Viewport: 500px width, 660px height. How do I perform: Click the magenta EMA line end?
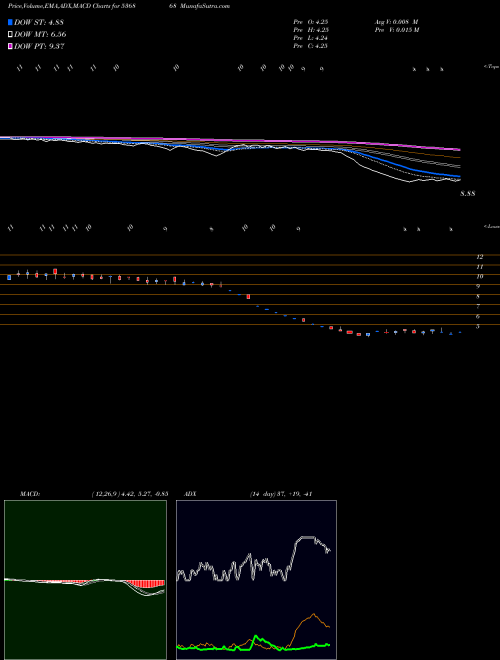pyautogui.click(x=458, y=149)
